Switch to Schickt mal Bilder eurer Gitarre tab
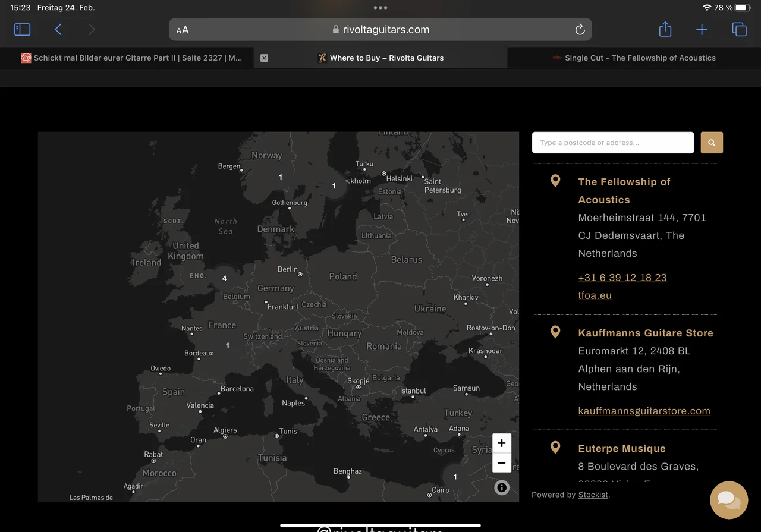The height and width of the screenshot is (532, 761). point(132,58)
